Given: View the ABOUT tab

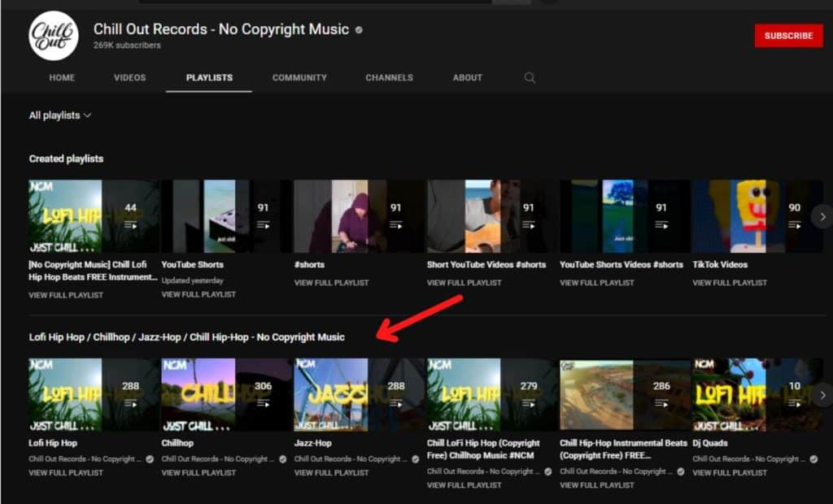Looking at the screenshot, I should click(x=468, y=77).
